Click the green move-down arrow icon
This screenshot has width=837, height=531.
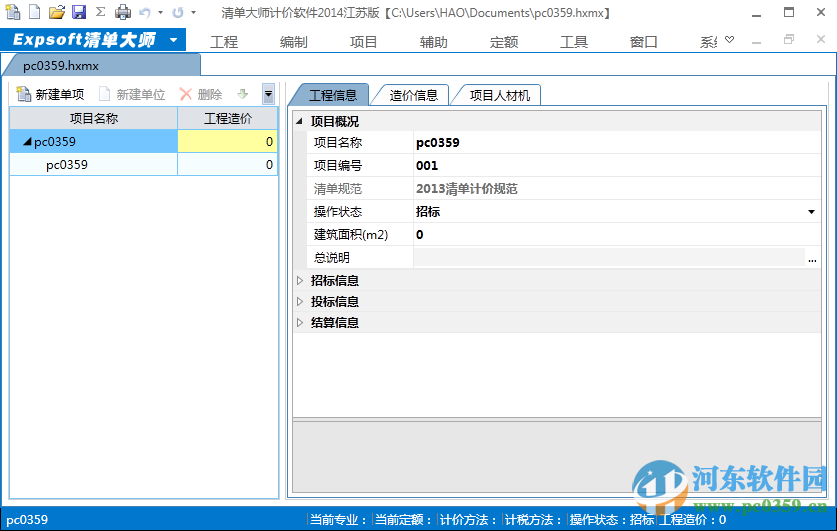pyautogui.click(x=243, y=94)
